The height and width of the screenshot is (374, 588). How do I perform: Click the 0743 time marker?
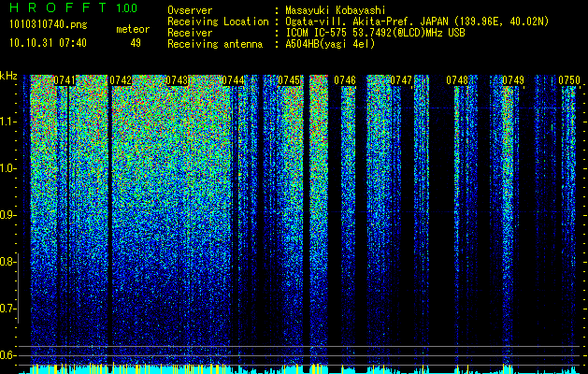177,80
